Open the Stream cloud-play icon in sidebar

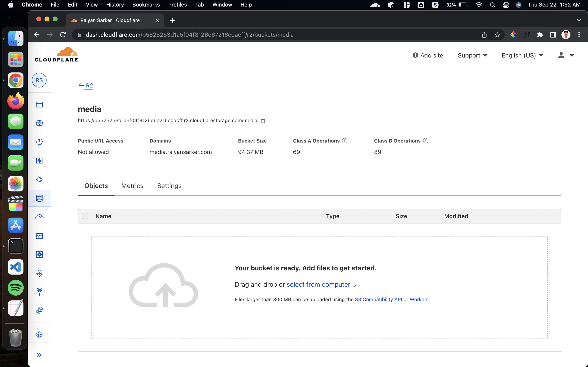[x=39, y=217]
